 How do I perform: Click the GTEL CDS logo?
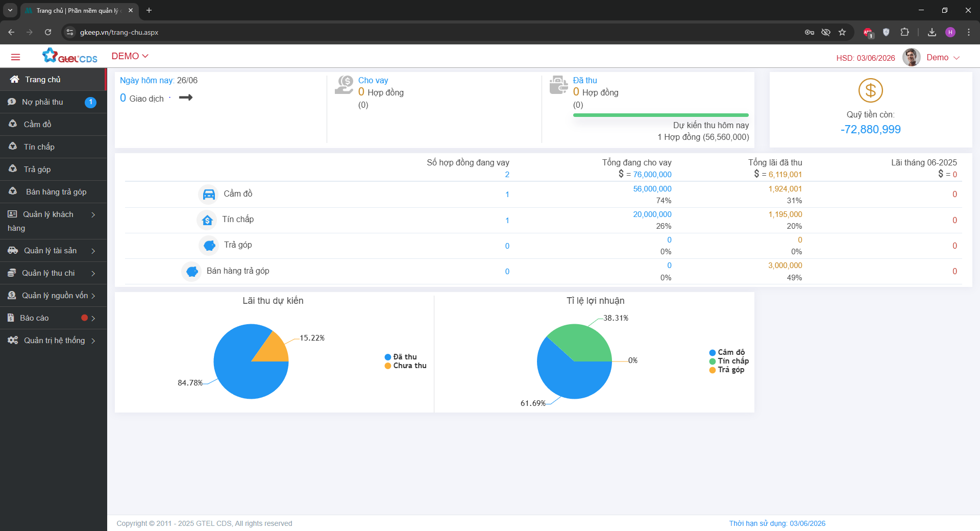(x=70, y=56)
